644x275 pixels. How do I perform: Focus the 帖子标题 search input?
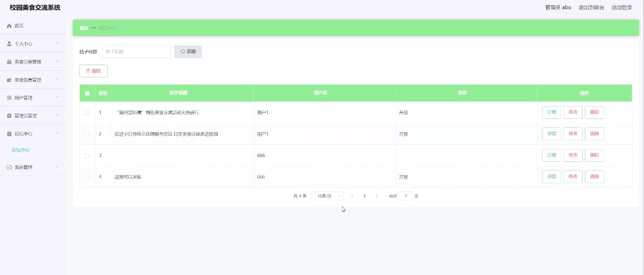pos(136,51)
